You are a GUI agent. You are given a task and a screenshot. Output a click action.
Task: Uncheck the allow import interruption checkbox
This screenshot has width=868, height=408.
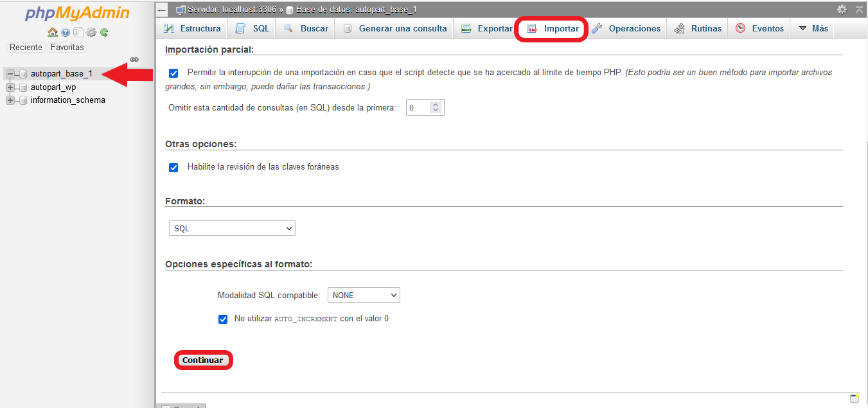point(173,73)
